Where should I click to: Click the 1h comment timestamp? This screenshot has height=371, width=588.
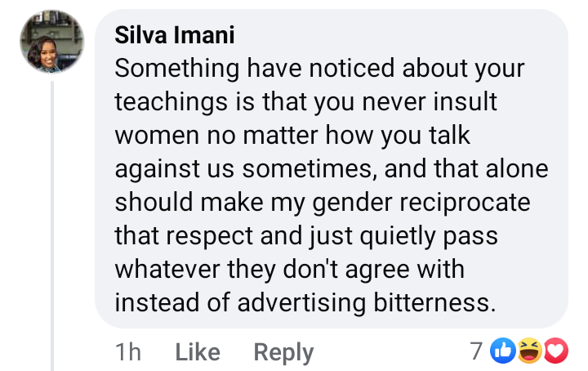[128, 352]
